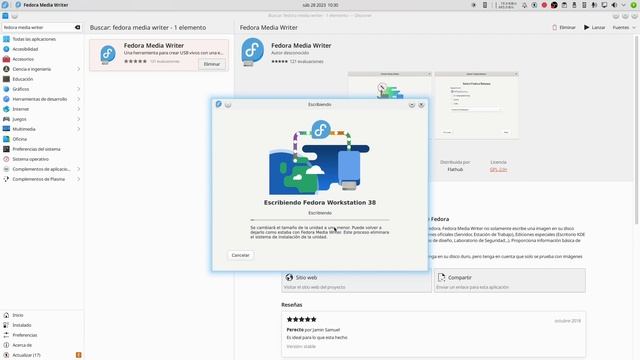Open Acerca de in sidebar

point(41,345)
